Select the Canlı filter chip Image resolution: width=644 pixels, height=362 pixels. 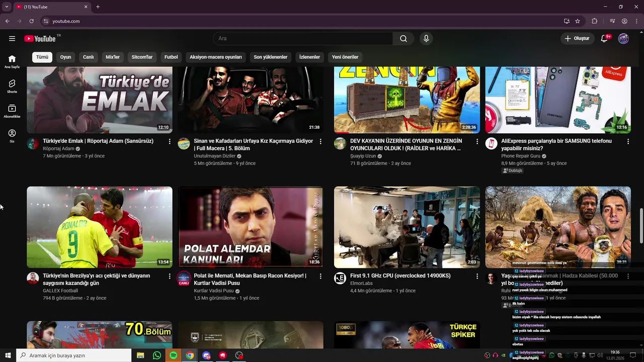point(89,57)
